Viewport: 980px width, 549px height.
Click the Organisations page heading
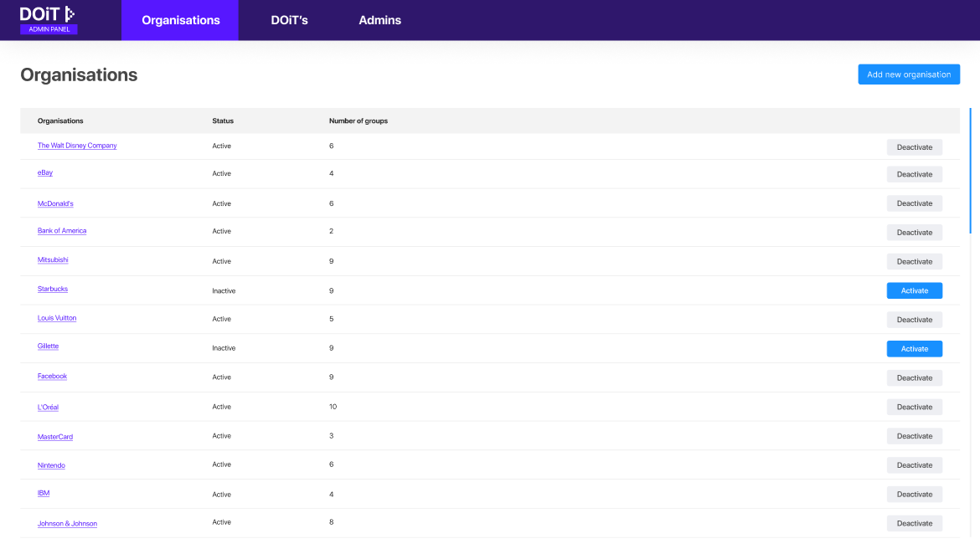tap(79, 74)
